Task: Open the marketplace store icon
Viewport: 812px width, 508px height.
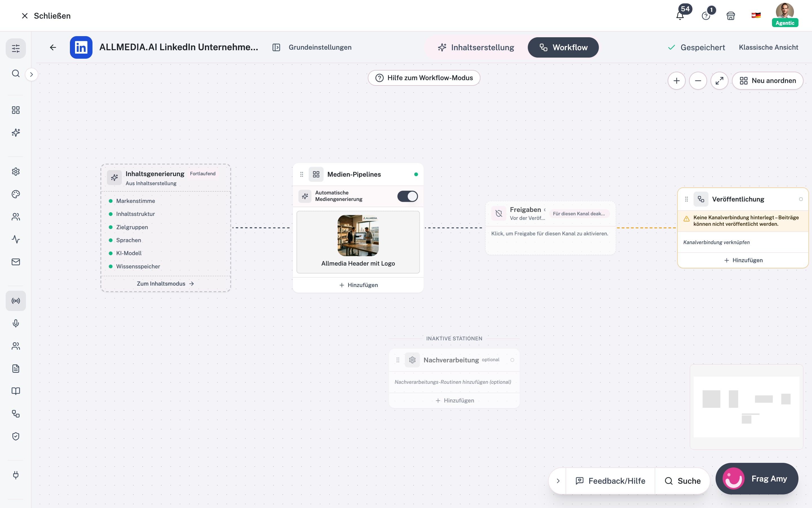Action: [731, 16]
